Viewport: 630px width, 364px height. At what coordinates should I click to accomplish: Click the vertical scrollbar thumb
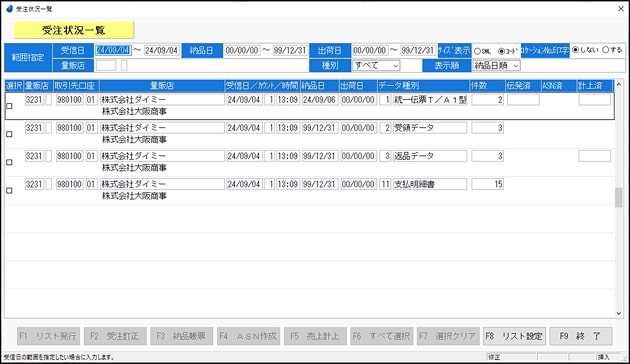[x=619, y=198]
